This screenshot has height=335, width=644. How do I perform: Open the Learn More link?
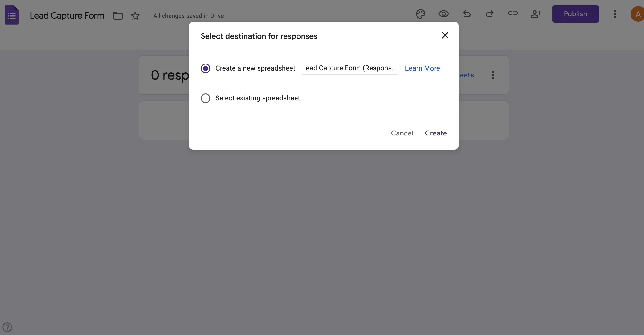(x=422, y=68)
